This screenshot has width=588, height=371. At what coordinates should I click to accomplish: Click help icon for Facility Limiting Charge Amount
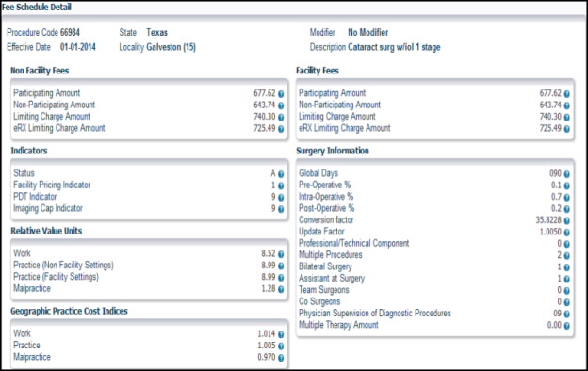566,118
